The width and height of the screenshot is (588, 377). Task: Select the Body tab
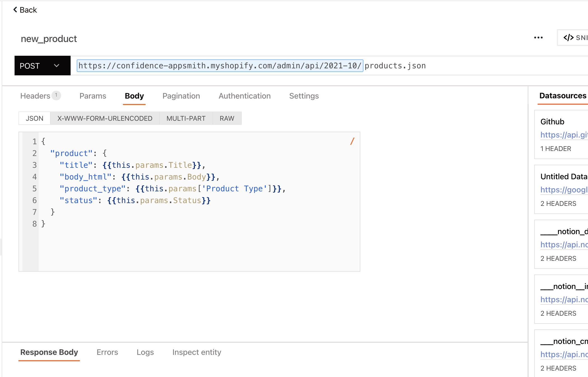tap(134, 96)
